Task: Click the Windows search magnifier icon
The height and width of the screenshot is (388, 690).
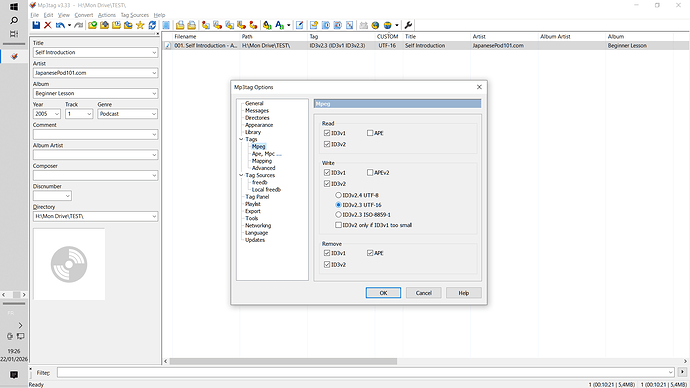Action: click(x=14, y=20)
